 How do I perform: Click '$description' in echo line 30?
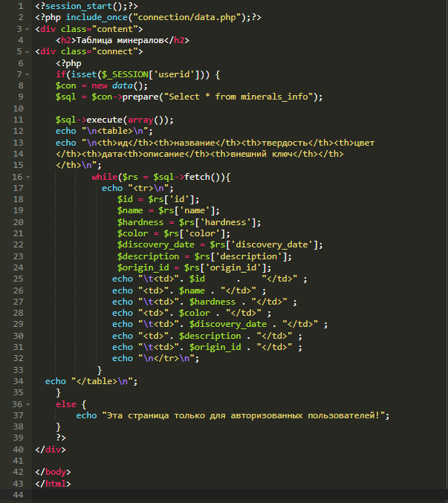pyautogui.click(x=210, y=336)
